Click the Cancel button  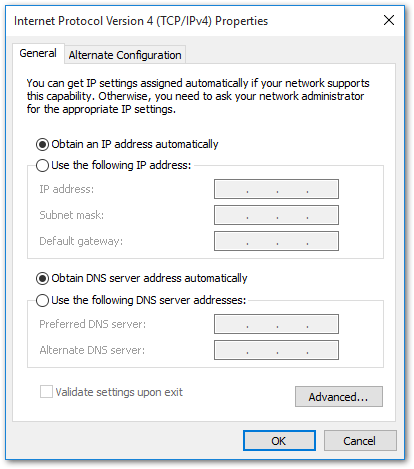tap(360, 441)
